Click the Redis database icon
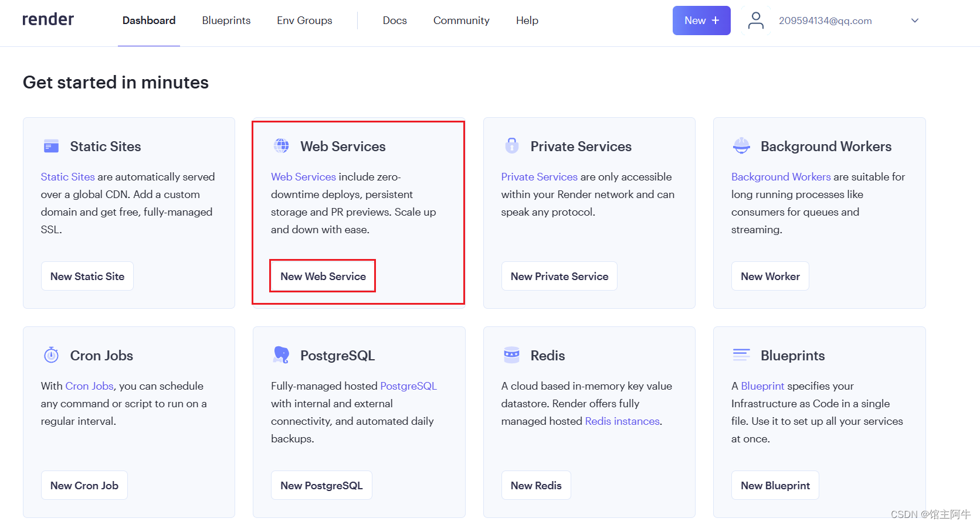The width and height of the screenshot is (980, 525). 512,354
